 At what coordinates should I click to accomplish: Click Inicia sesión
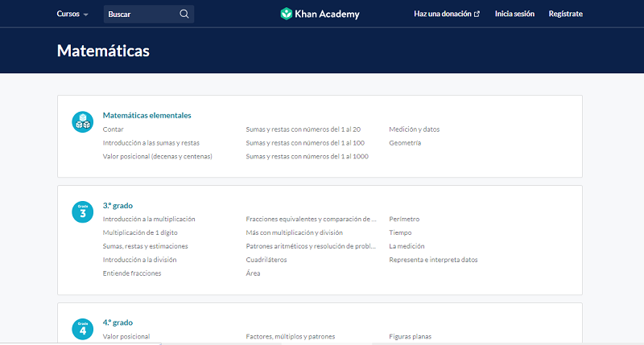514,14
